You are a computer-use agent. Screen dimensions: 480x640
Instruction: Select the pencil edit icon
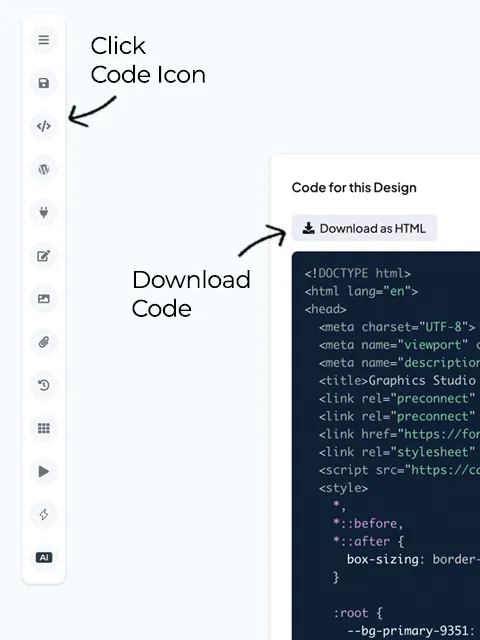pos(44,256)
